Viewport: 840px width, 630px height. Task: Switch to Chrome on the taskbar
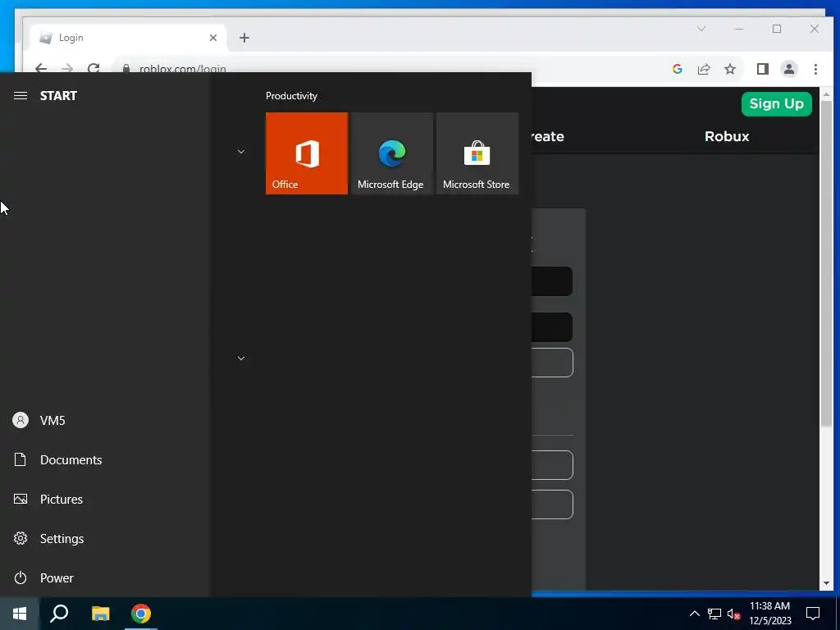pyautogui.click(x=141, y=614)
